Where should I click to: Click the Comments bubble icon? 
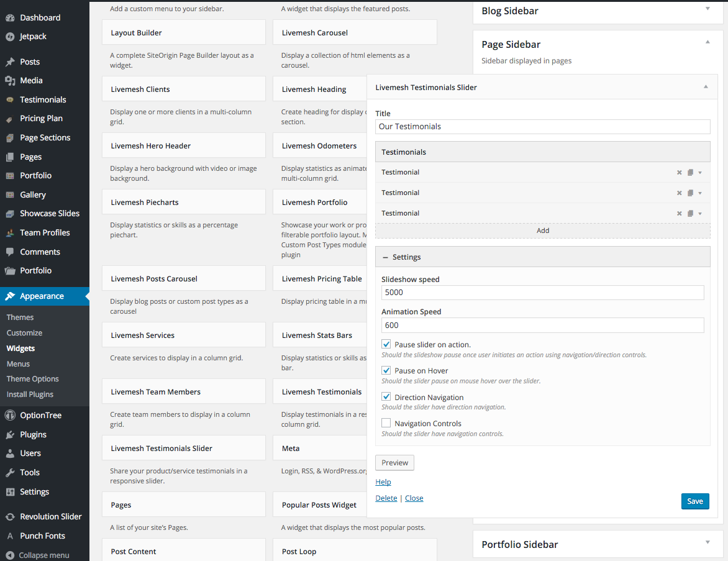(x=10, y=252)
